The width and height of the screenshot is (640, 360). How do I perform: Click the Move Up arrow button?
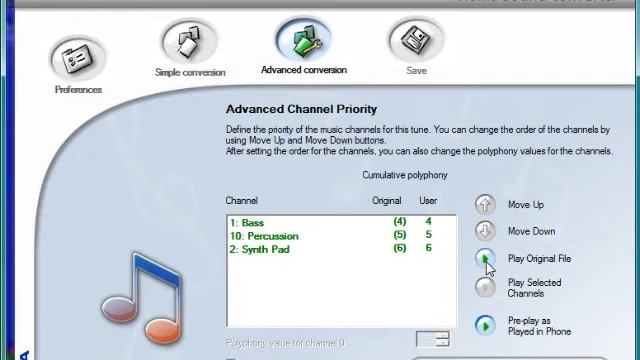pos(485,204)
